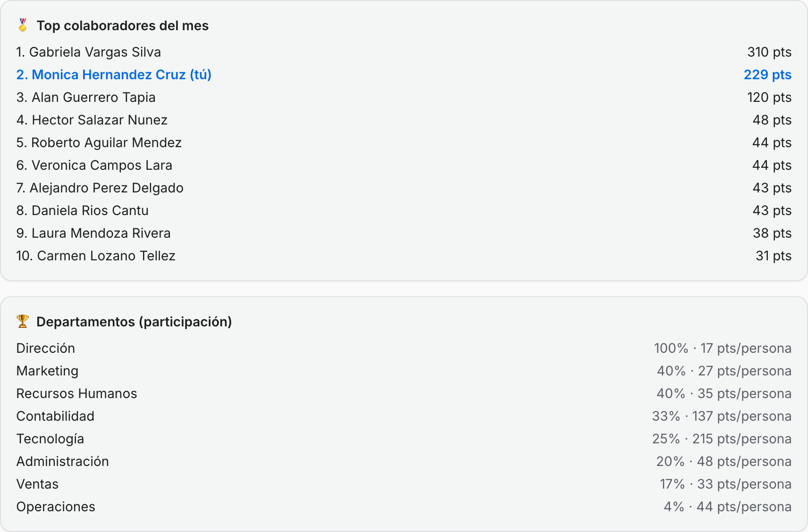Select Alan Guerrero Tapia in the leaderboard
This screenshot has width=808, height=532.
[404, 97]
